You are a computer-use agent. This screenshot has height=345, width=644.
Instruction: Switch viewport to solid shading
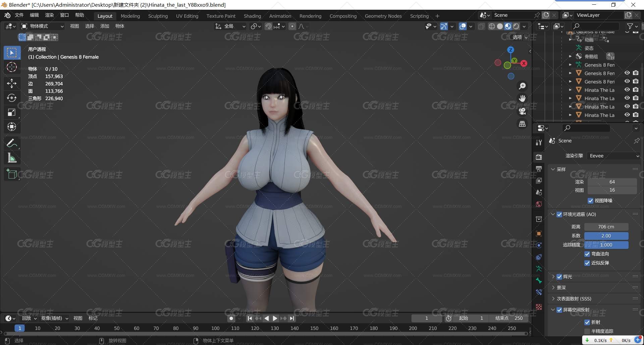click(500, 26)
